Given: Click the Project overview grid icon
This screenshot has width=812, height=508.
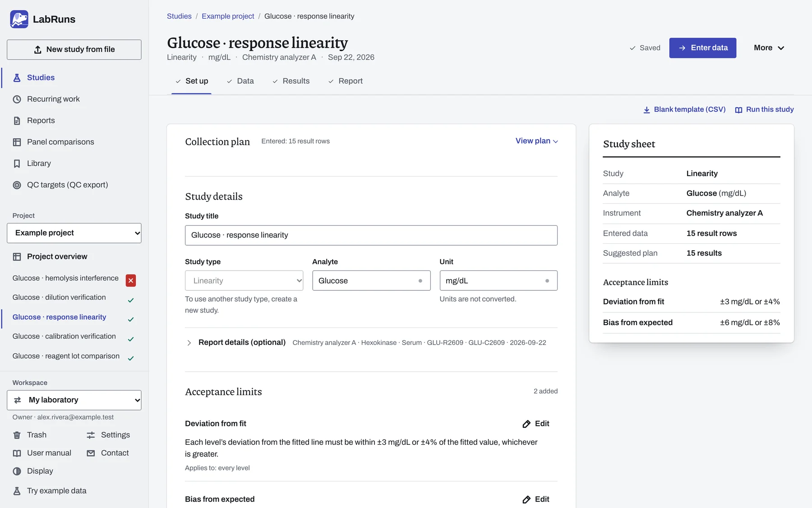Looking at the screenshot, I should click(x=17, y=256).
